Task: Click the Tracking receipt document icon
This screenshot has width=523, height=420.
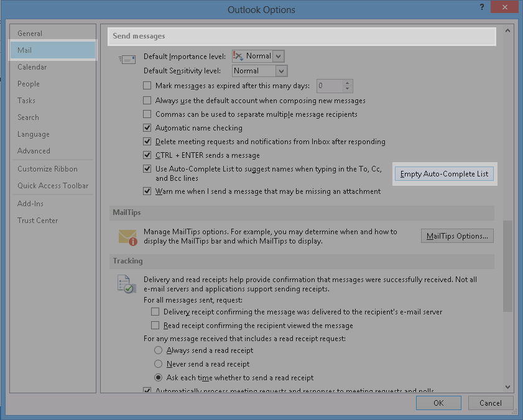Action: pos(127,284)
